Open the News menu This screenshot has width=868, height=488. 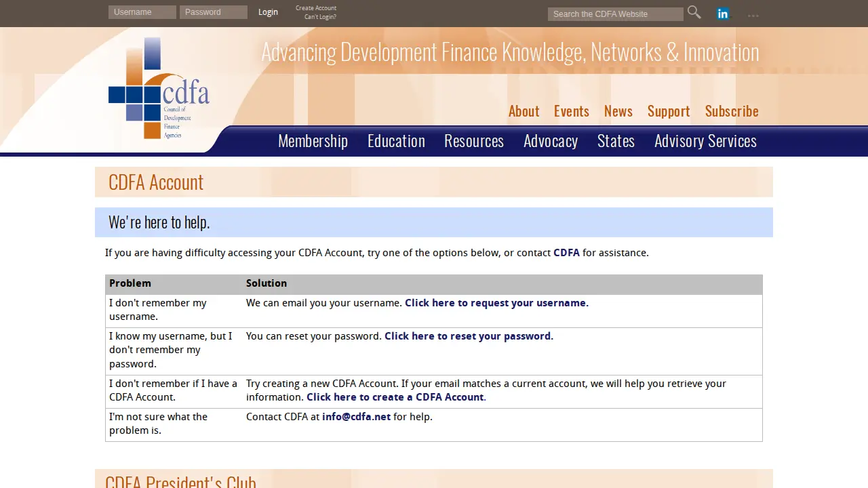[x=618, y=111]
